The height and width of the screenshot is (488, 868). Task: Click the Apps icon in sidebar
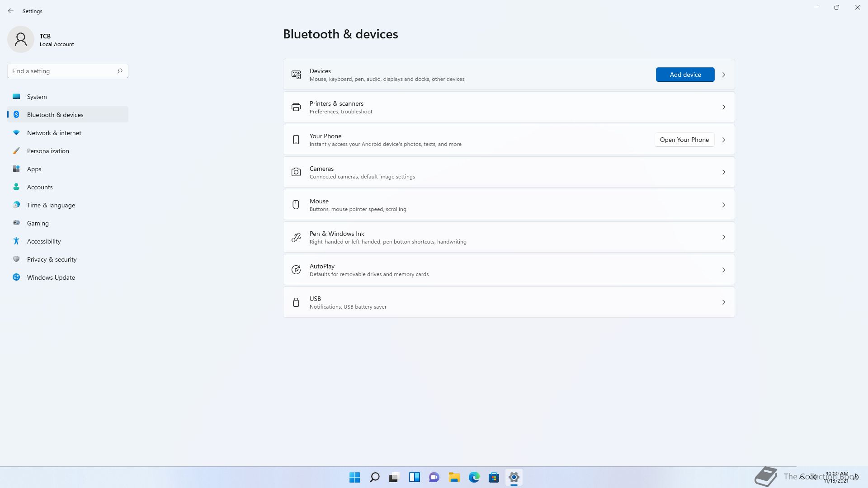[x=16, y=169]
